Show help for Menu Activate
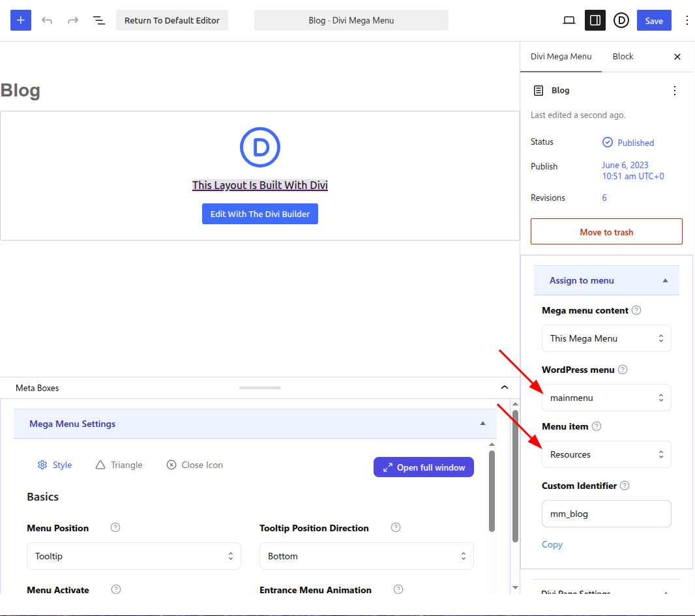The width and height of the screenshot is (695, 616). (x=115, y=589)
